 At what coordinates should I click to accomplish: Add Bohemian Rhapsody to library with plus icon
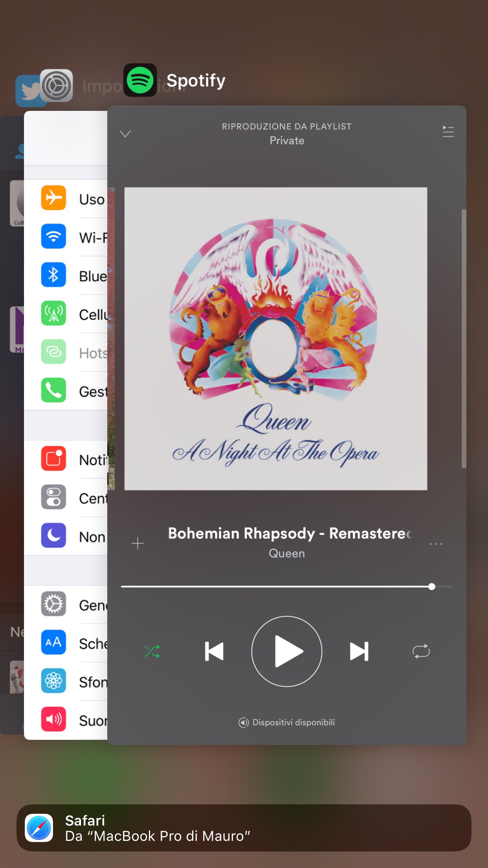coord(138,544)
